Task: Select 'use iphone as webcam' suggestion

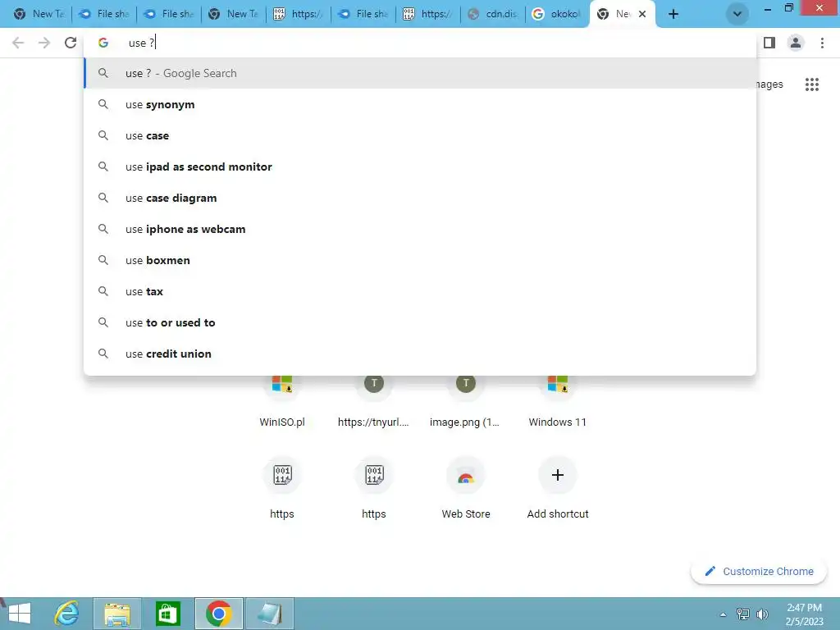Action: [420, 229]
